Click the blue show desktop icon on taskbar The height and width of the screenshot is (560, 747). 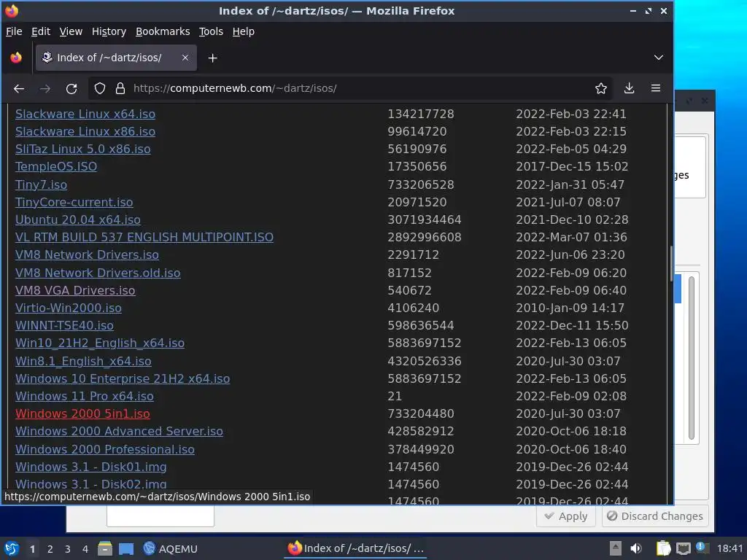[126, 549]
